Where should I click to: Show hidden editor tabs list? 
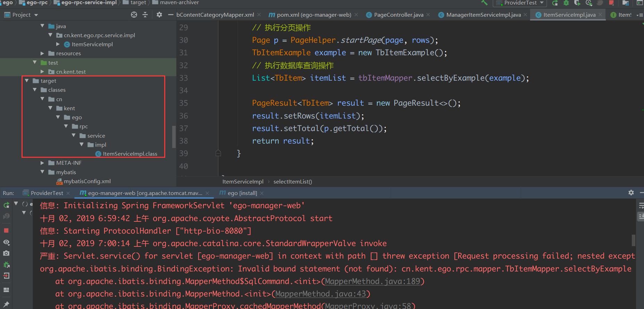tap(639, 15)
